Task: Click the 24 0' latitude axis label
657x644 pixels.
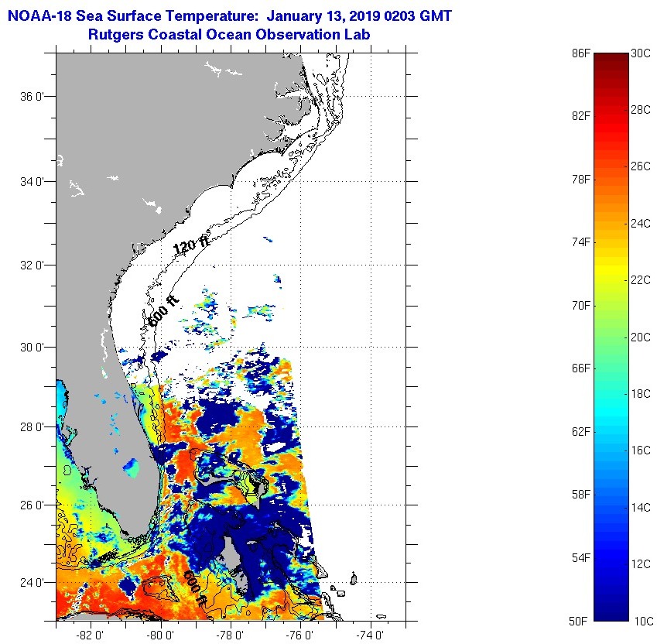Action: click(x=33, y=582)
